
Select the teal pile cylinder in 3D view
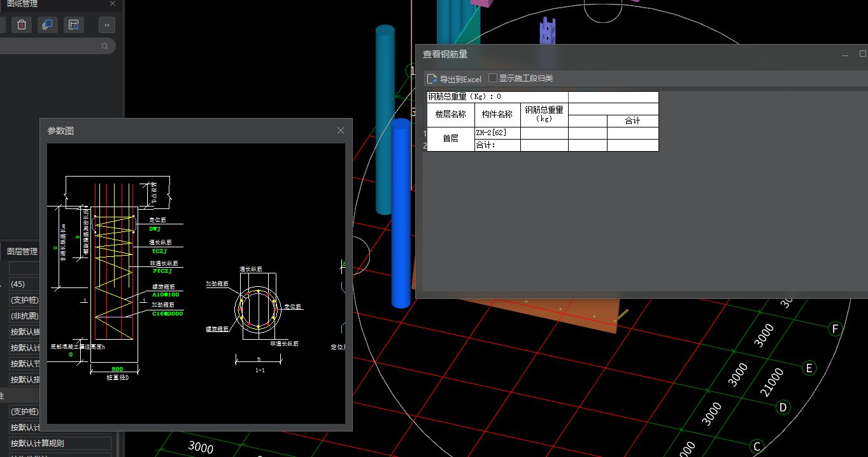click(x=385, y=119)
